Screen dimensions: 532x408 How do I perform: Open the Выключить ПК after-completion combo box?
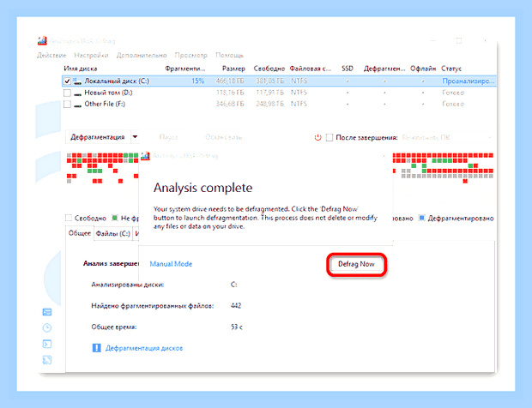pyautogui.click(x=447, y=138)
